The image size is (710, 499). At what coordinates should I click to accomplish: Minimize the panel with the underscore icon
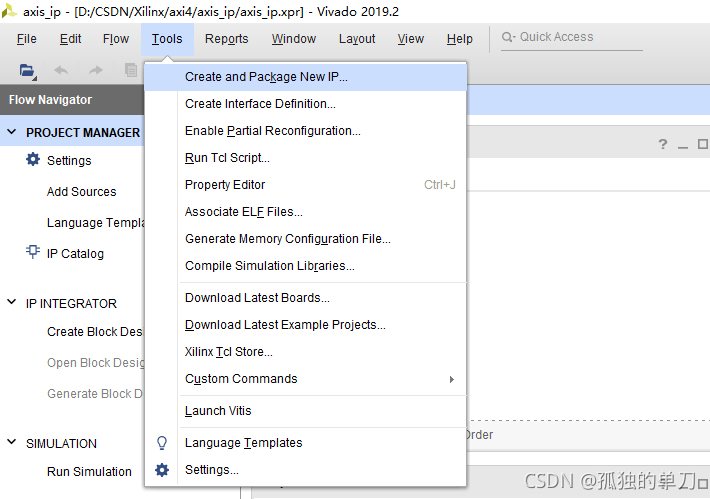point(683,146)
